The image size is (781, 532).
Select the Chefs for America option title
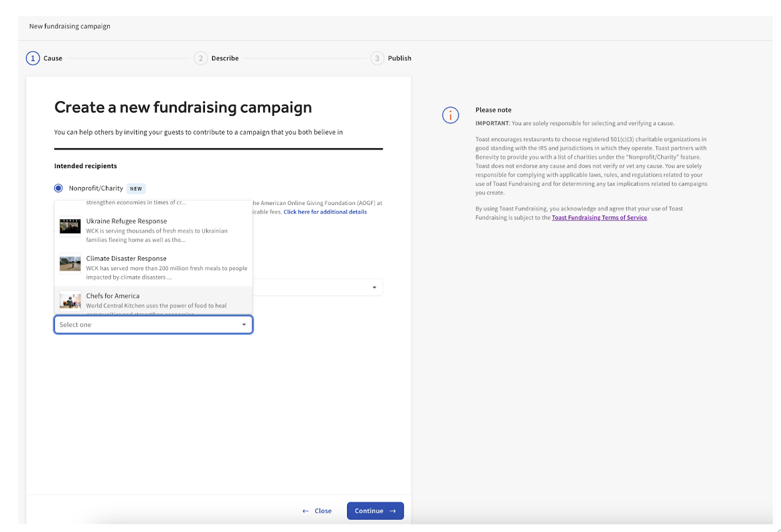pyautogui.click(x=113, y=296)
